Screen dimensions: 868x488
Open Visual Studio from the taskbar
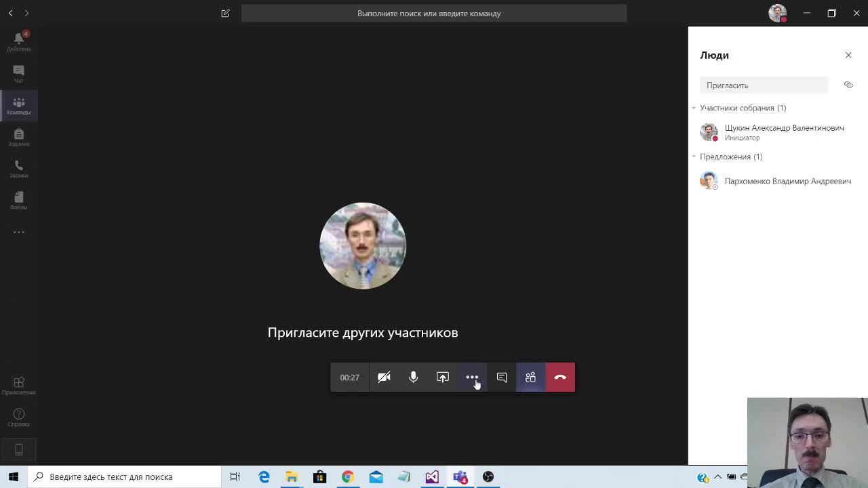(x=432, y=476)
